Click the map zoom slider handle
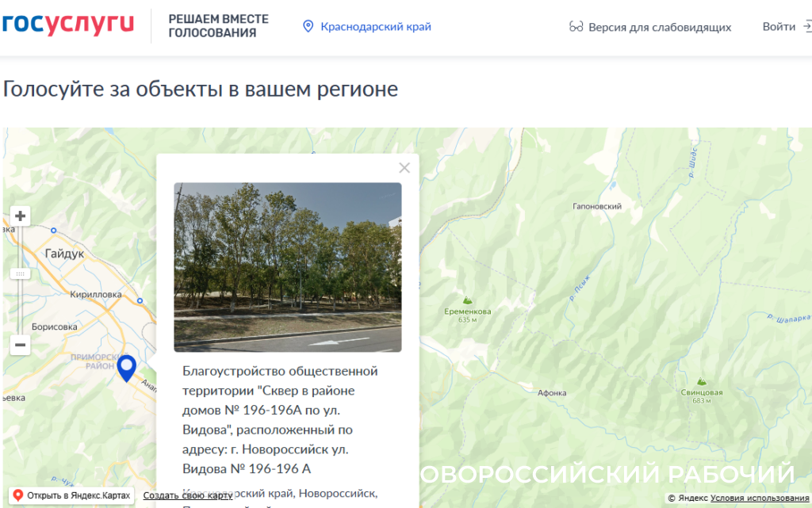The image size is (812, 508). tap(21, 273)
